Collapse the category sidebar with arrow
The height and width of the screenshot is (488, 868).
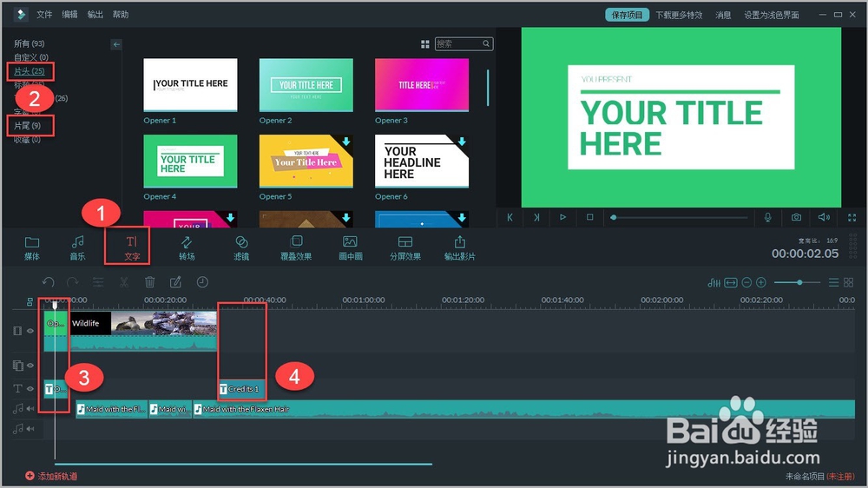click(116, 44)
